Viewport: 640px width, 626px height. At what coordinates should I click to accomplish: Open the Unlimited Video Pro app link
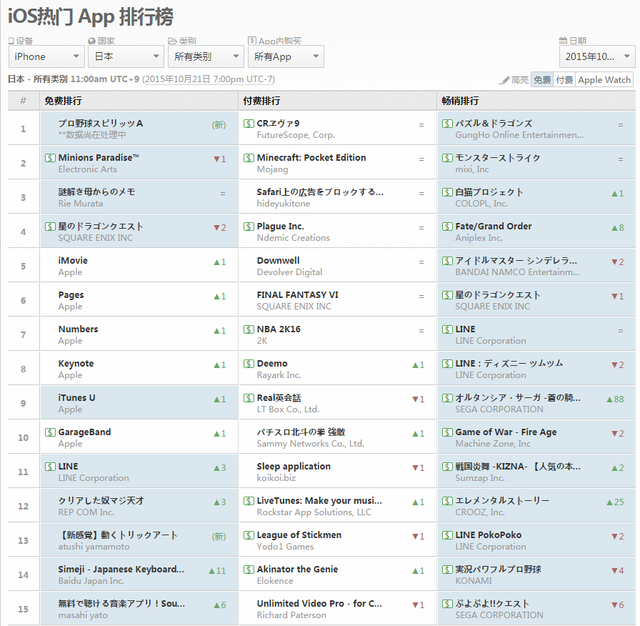(319, 603)
